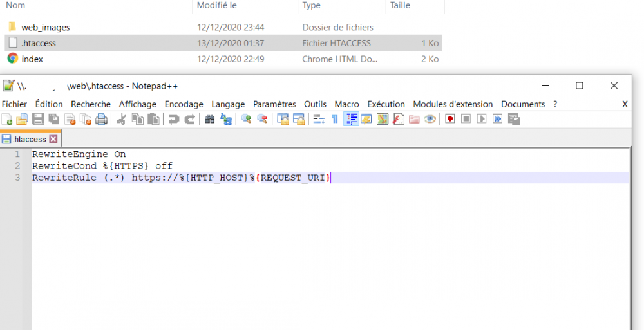Maximize the Notepad++ window

tap(579, 86)
